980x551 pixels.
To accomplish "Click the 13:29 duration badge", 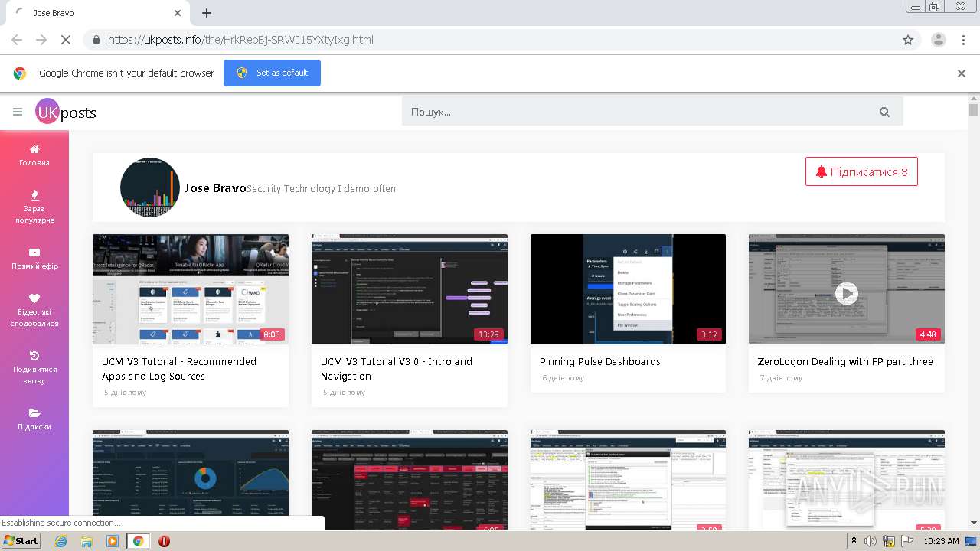I will click(x=488, y=334).
